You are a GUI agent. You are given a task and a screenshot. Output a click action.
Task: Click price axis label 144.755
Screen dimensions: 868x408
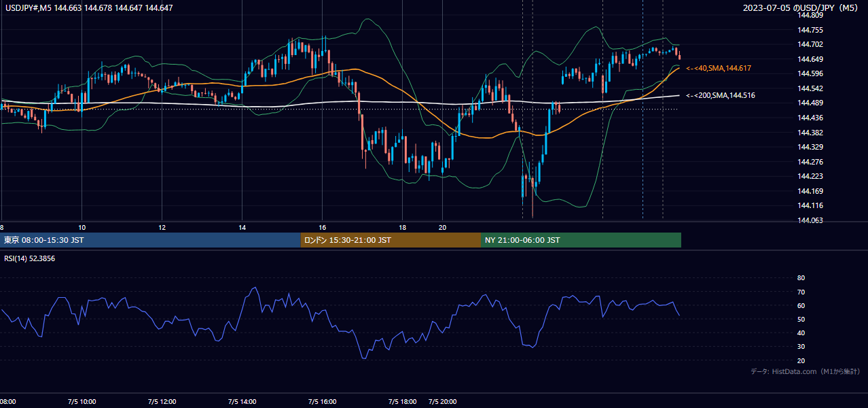(x=810, y=30)
